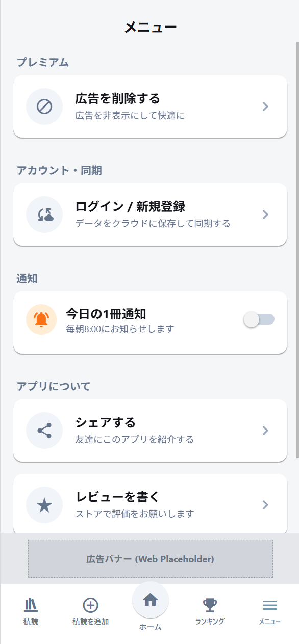This screenshot has height=644, width=299.
Task: Tap the 広告バナー Web Placeholder ad banner
Action: pyautogui.click(x=149, y=558)
